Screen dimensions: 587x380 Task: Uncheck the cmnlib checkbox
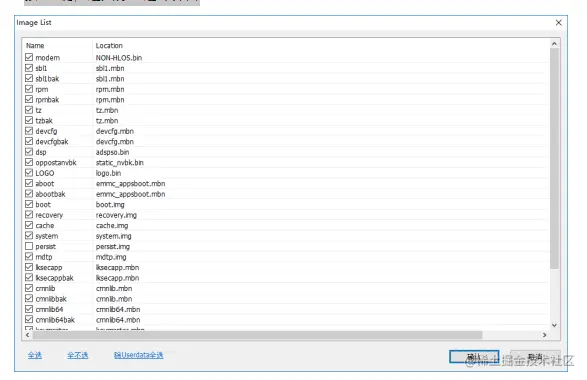pyautogui.click(x=29, y=288)
